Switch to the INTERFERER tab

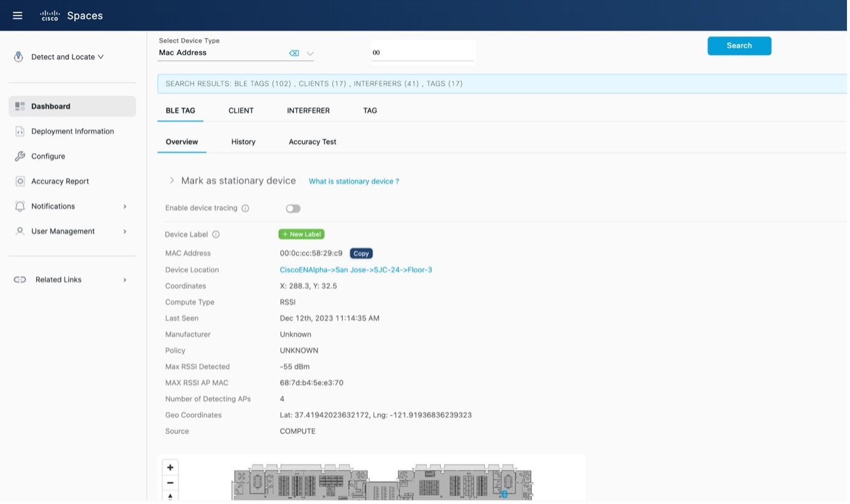[x=309, y=111]
